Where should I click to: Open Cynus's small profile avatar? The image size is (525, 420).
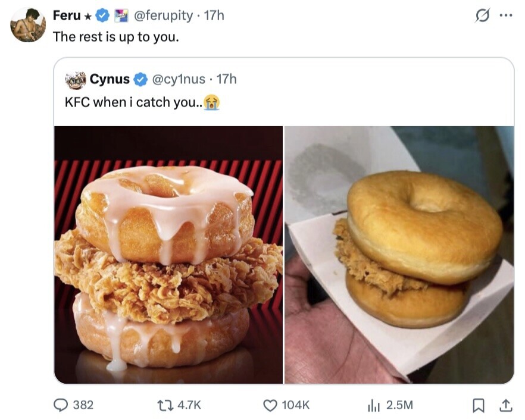[x=76, y=79]
